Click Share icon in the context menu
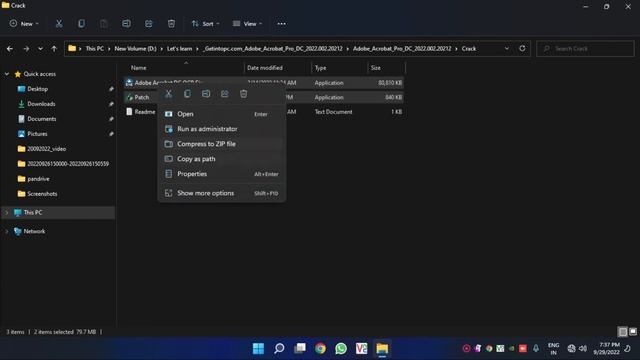This screenshot has height=360, width=640. pyautogui.click(x=225, y=94)
